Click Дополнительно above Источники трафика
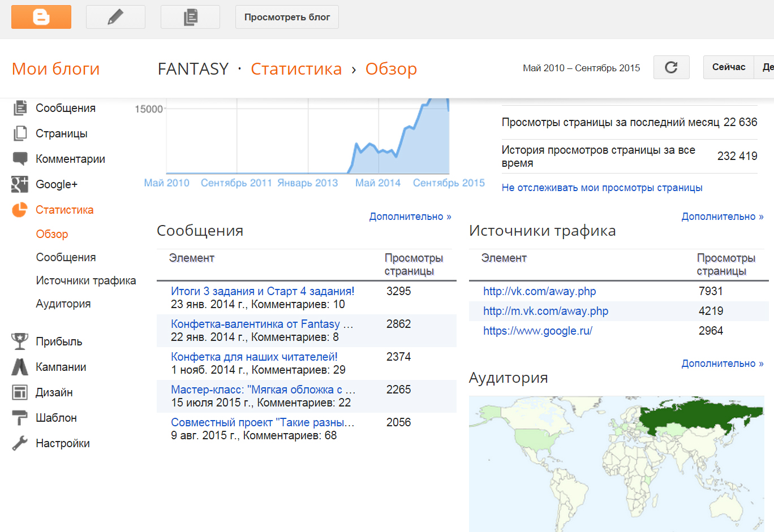The image size is (774, 532). pyautogui.click(x=723, y=217)
